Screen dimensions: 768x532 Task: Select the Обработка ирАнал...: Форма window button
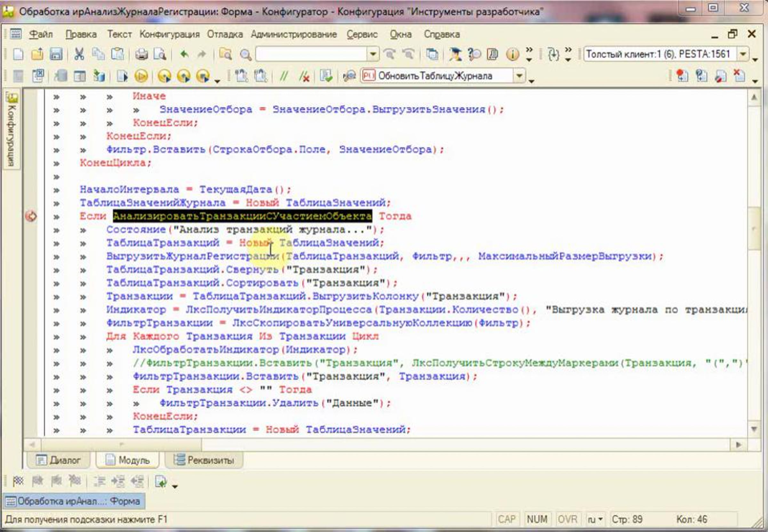click(x=74, y=501)
